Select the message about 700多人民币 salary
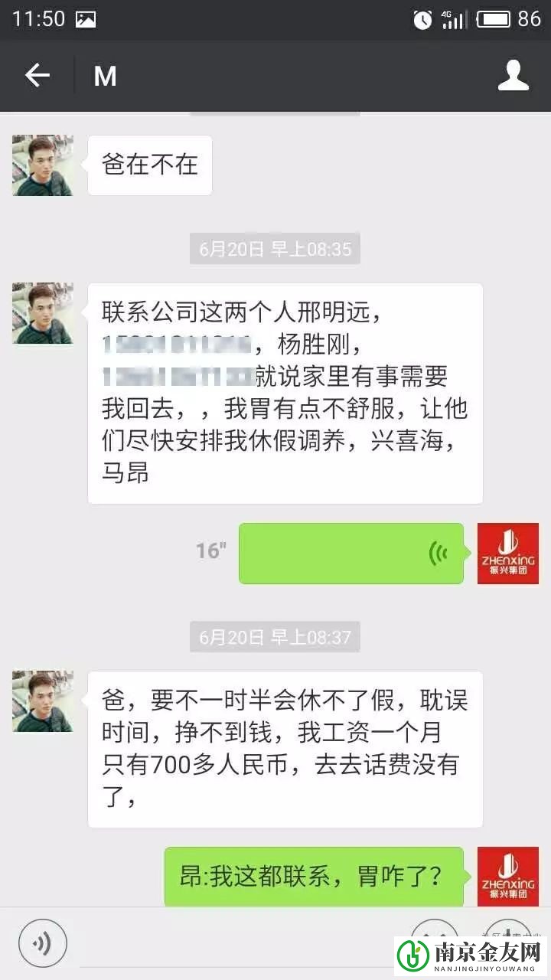551x980 pixels. point(285,750)
